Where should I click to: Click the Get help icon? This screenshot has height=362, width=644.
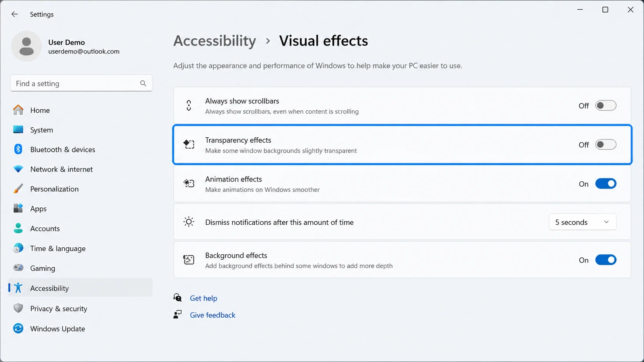point(178,298)
